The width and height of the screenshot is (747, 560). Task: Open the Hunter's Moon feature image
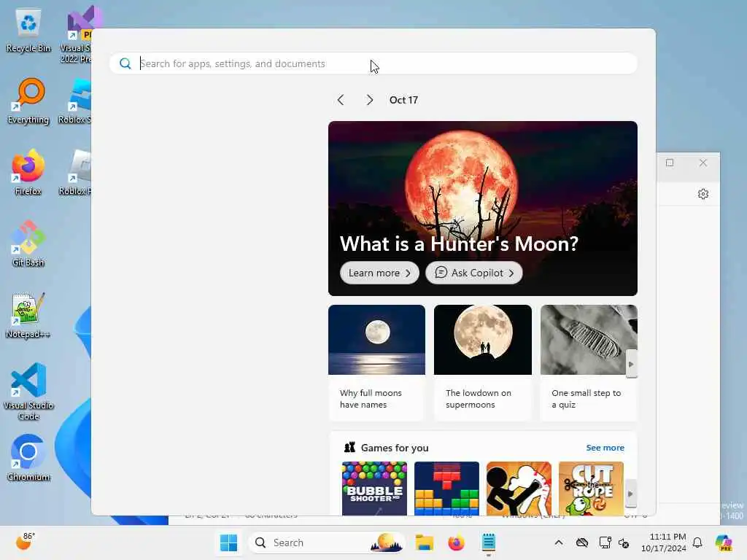point(483,190)
